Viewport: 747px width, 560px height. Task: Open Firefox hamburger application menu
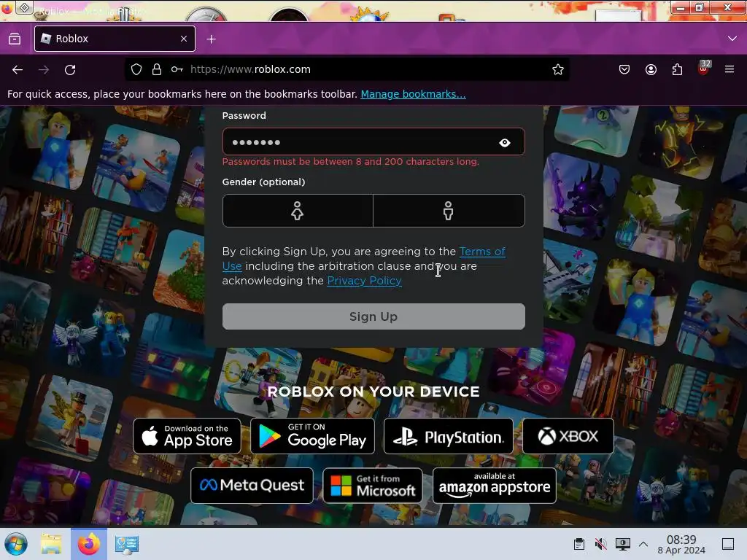pos(729,69)
